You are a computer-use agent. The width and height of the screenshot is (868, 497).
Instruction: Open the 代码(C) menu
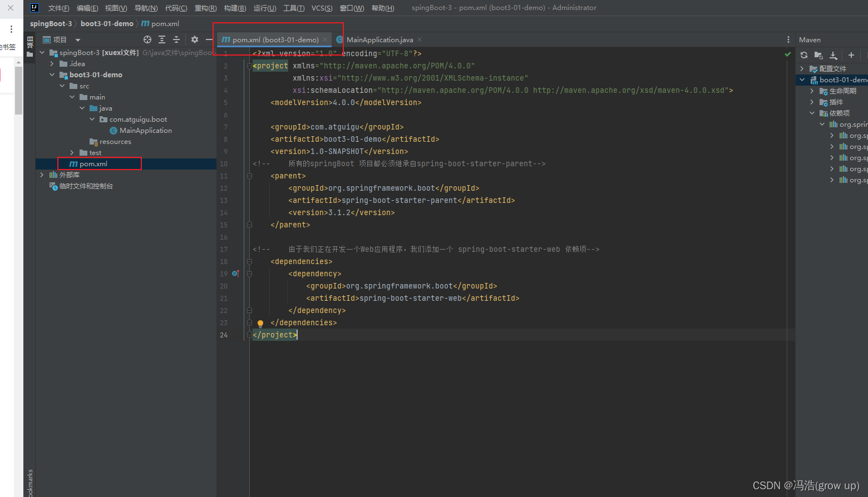[x=176, y=8]
